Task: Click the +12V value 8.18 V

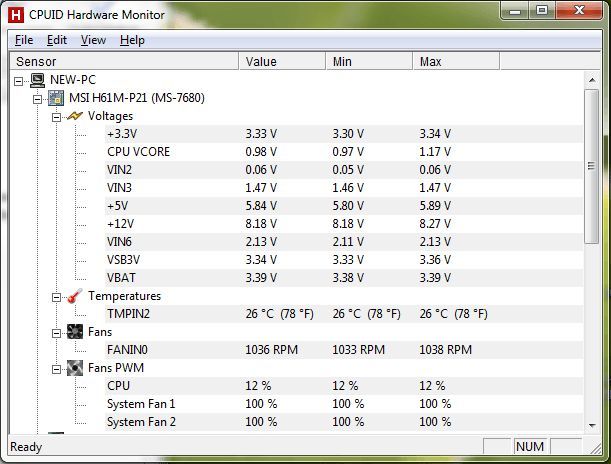Action: pos(261,224)
